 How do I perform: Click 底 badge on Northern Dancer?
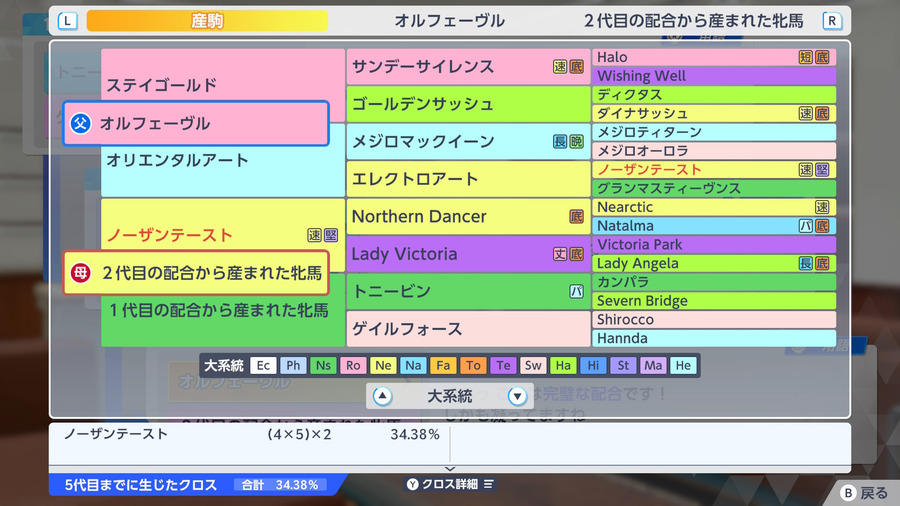pyautogui.click(x=576, y=216)
